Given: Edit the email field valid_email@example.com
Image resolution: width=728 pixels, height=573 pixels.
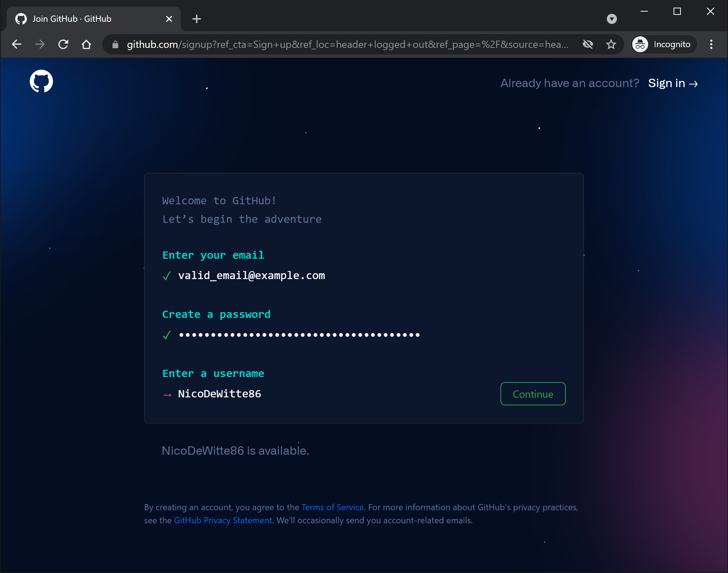Looking at the screenshot, I should (251, 275).
